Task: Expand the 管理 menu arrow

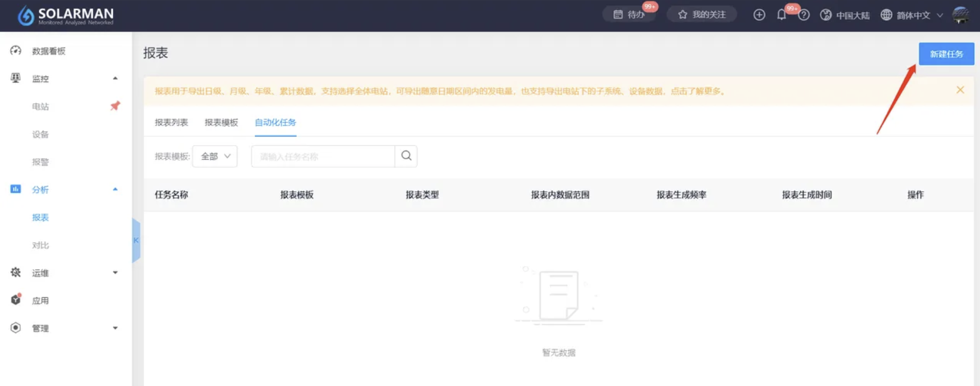Action: pyautogui.click(x=115, y=328)
